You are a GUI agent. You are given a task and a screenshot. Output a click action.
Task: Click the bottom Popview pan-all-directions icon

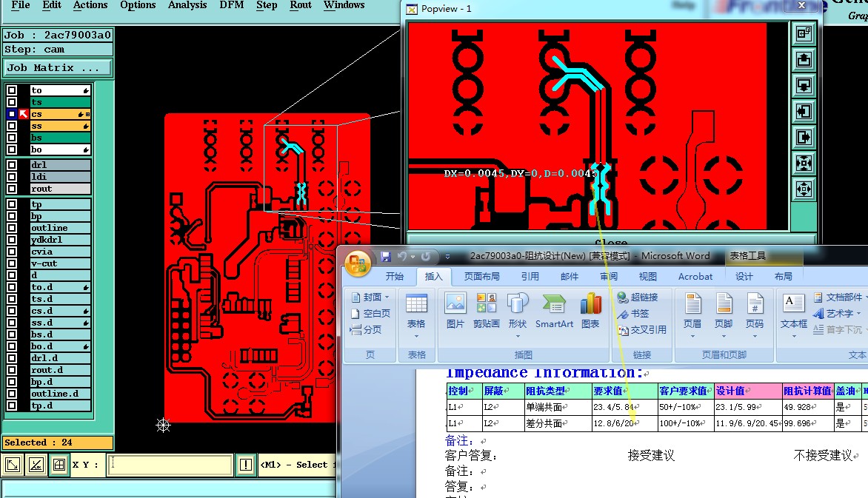[804, 189]
